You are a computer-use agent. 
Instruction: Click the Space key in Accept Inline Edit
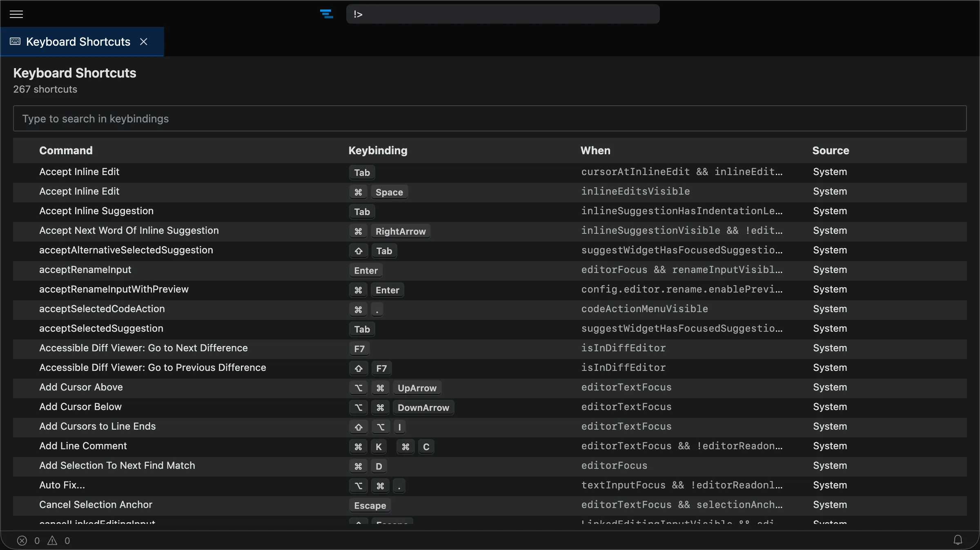pyautogui.click(x=389, y=192)
